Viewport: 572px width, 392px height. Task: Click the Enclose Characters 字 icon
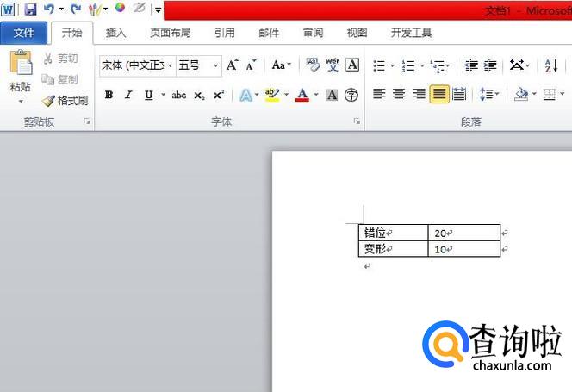pyautogui.click(x=351, y=95)
